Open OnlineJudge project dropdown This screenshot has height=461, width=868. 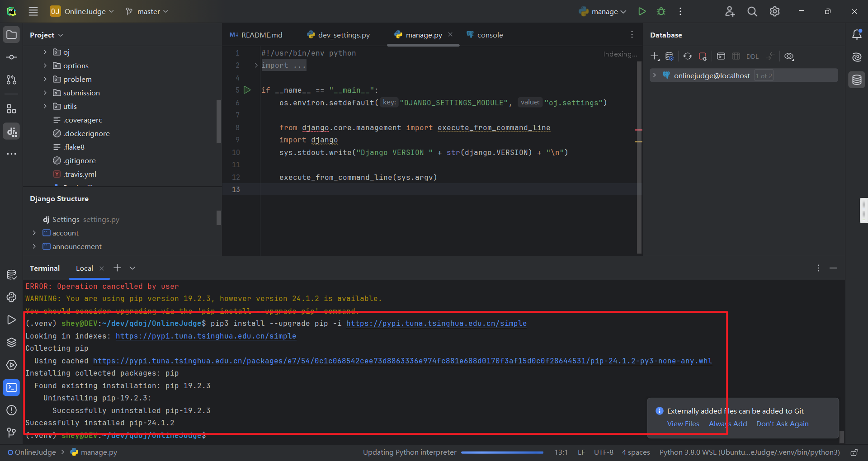[x=82, y=11]
